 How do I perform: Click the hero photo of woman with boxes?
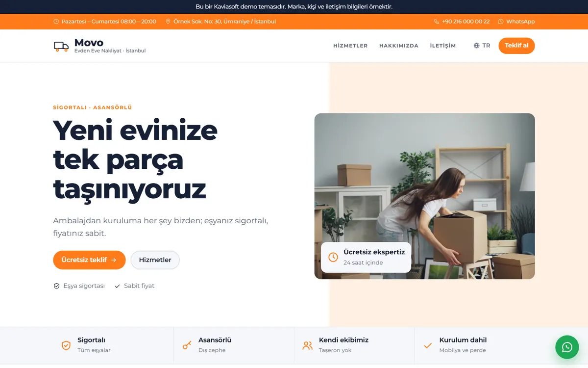click(424, 196)
